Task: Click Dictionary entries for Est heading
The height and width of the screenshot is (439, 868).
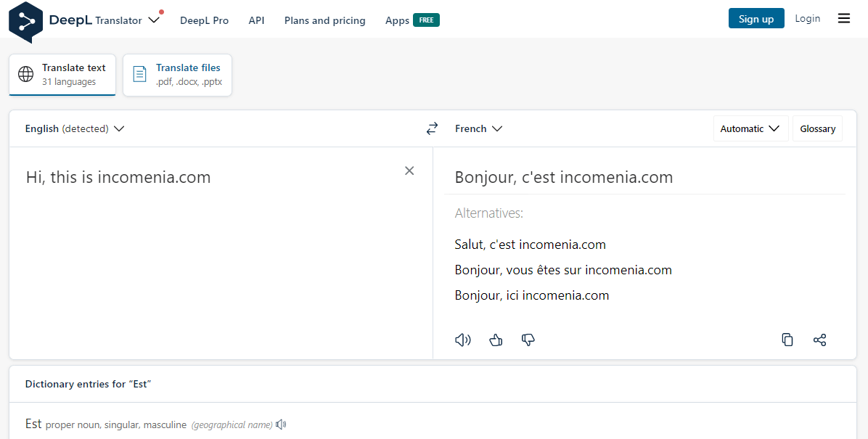Action: (88, 384)
